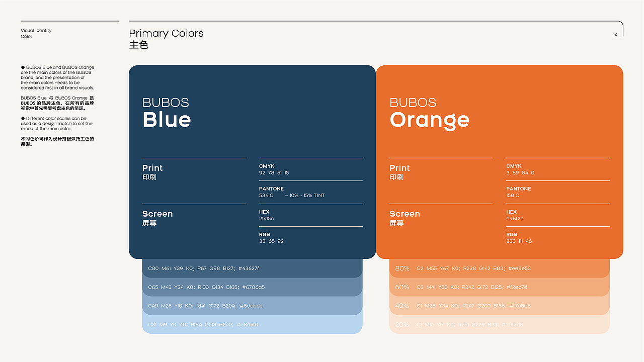Click the 'Visual Identity Color' section label
This screenshot has width=644, height=362.
[x=36, y=33]
